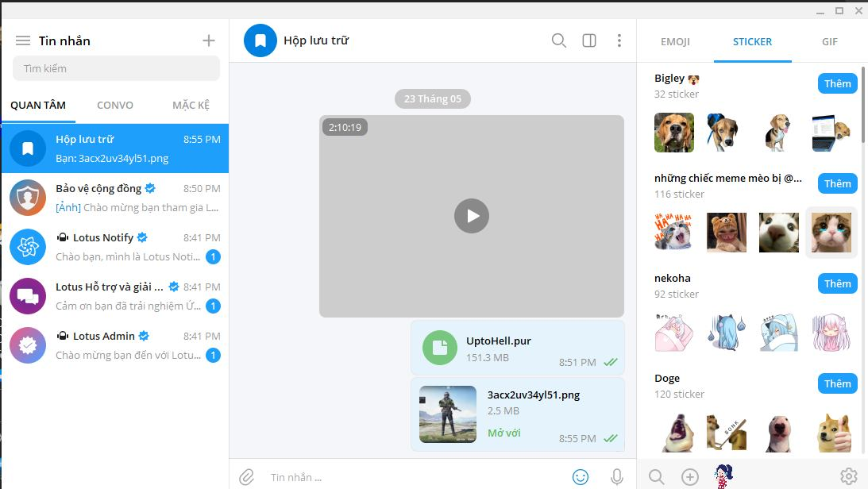Add the nekoha sticker pack
The width and height of the screenshot is (868, 489).
(838, 283)
